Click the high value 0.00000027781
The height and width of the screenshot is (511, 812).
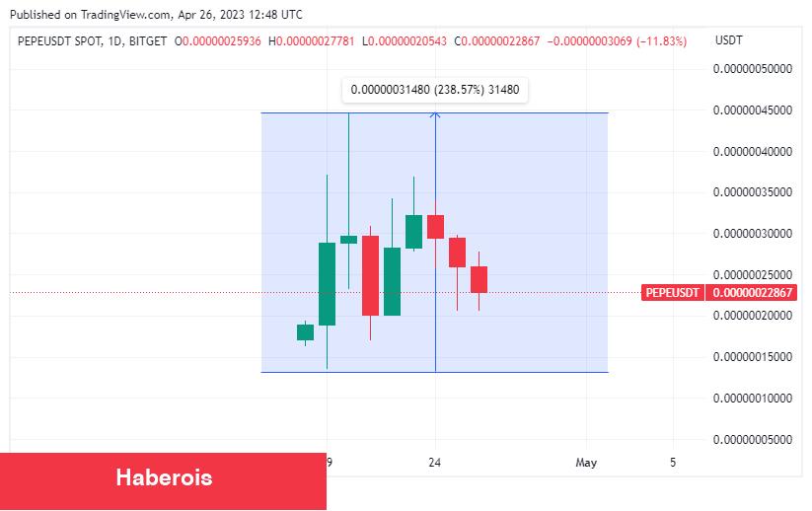coord(315,40)
